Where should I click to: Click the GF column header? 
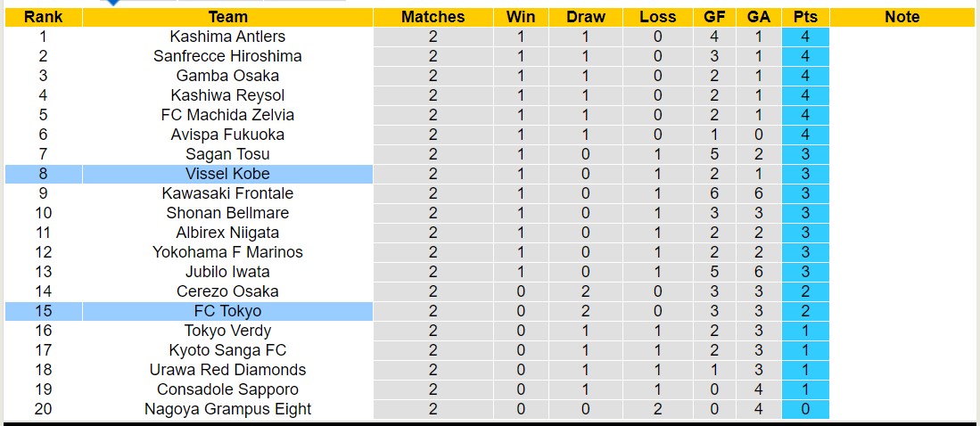coord(714,17)
